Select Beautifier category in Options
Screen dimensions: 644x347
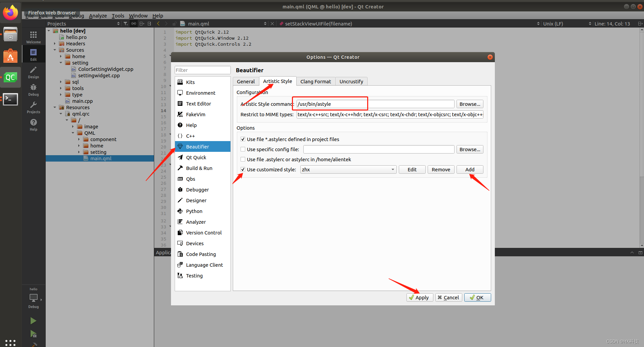coord(203,146)
